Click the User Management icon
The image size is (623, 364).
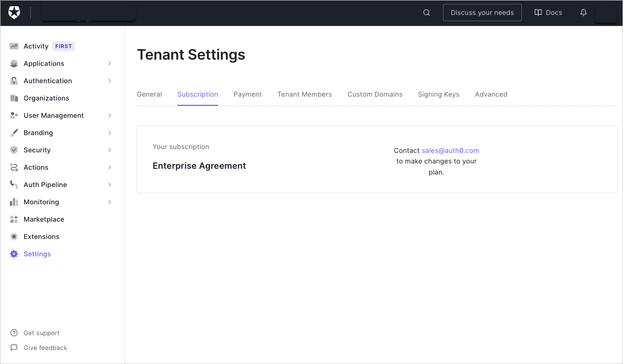[14, 115]
